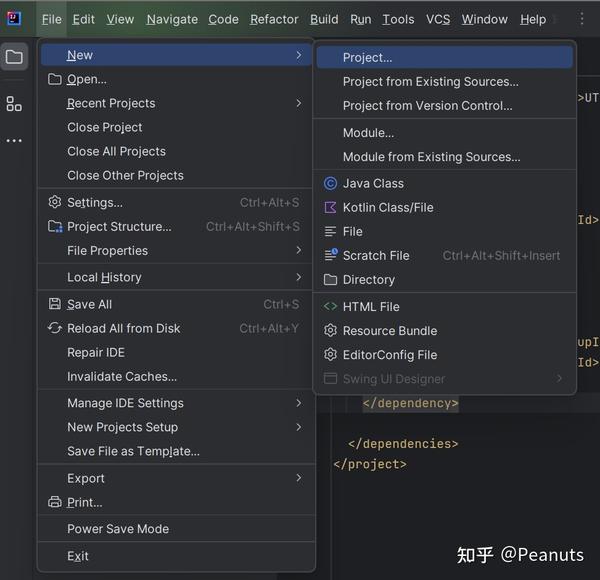Viewport: 600px width, 580px height.
Task: Create a new HTML File
Action: click(x=371, y=307)
